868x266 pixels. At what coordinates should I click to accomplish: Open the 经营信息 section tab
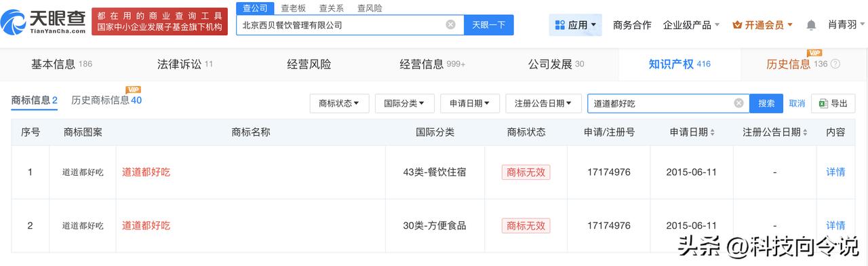click(433, 64)
